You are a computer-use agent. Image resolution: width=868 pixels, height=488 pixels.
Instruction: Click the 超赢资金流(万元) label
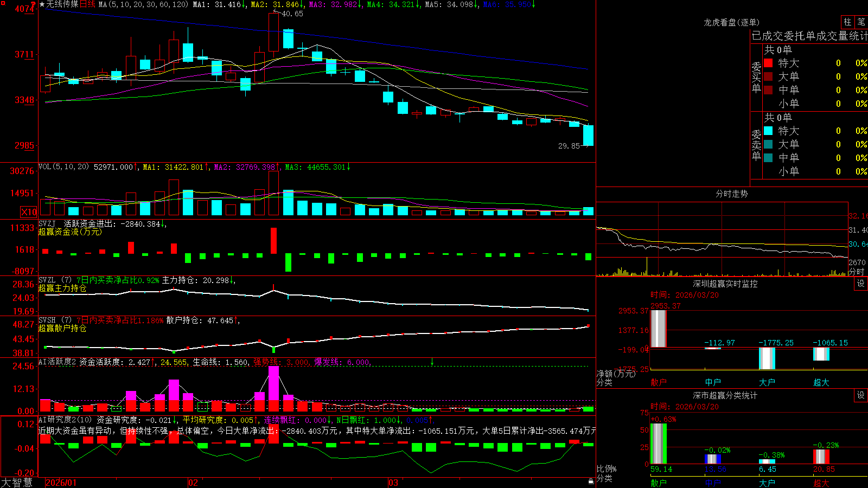point(70,232)
